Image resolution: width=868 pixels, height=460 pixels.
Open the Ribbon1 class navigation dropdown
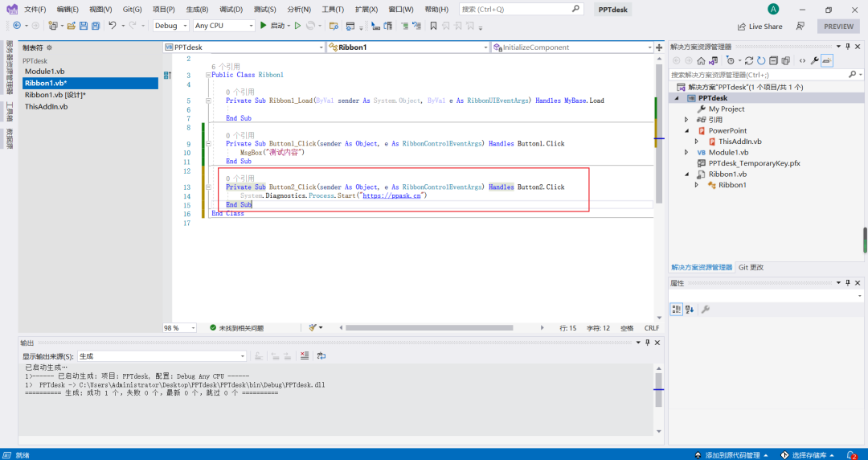(x=408, y=47)
